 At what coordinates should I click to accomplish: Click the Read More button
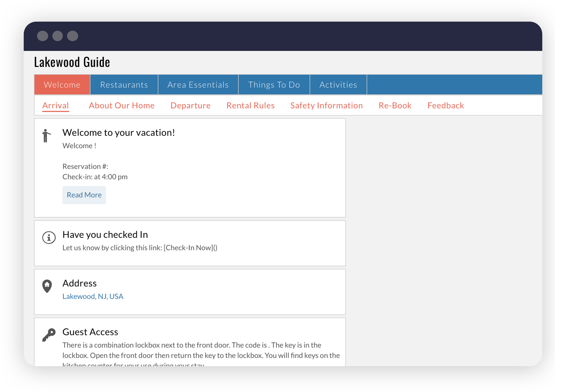[x=84, y=195]
